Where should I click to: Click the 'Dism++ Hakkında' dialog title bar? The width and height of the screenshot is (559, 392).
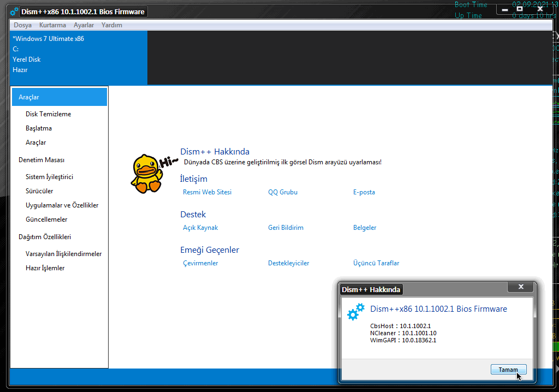tap(371, 289)
